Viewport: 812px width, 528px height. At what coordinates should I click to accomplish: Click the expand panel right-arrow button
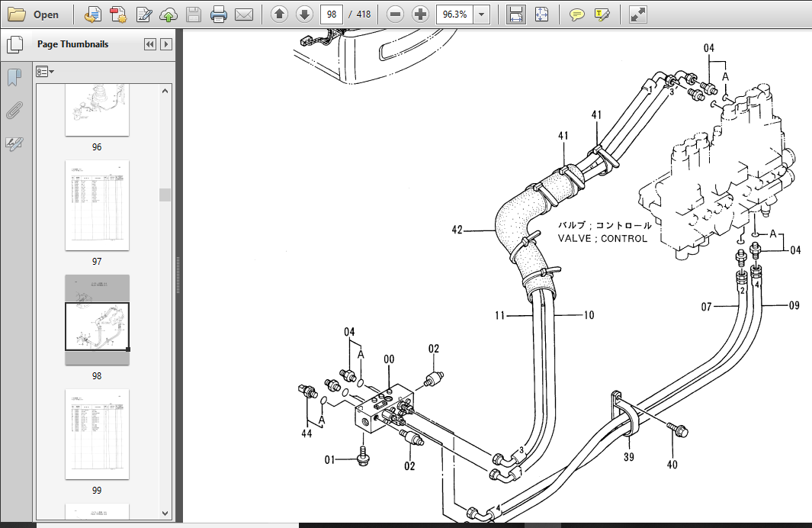pos(166,44)
